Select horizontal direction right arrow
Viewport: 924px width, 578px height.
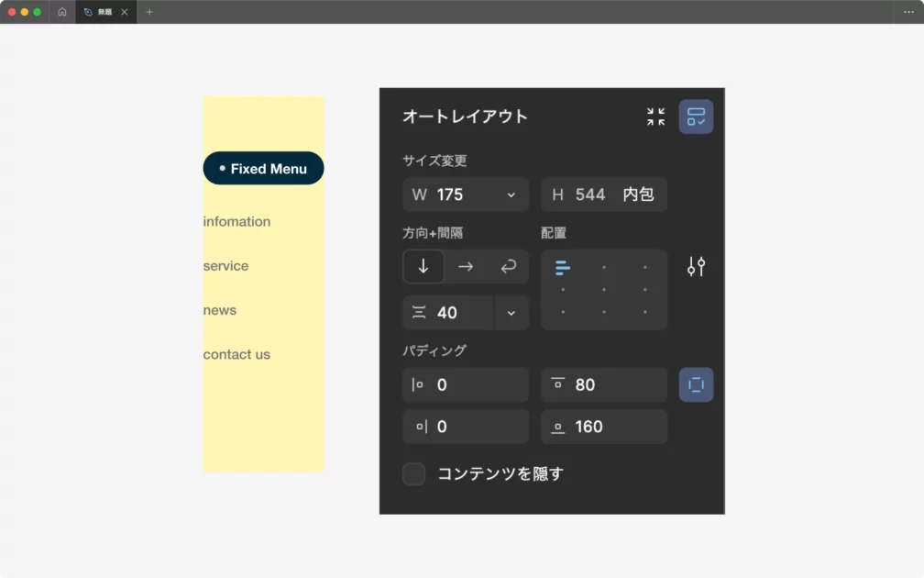pyautogui.click(x=466, y=266)
